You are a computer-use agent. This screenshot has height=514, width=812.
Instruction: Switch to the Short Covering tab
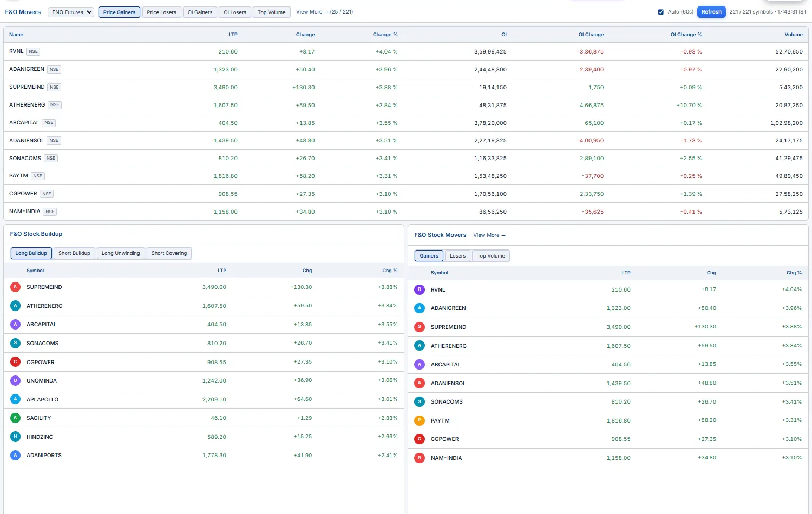coord(169,253)
